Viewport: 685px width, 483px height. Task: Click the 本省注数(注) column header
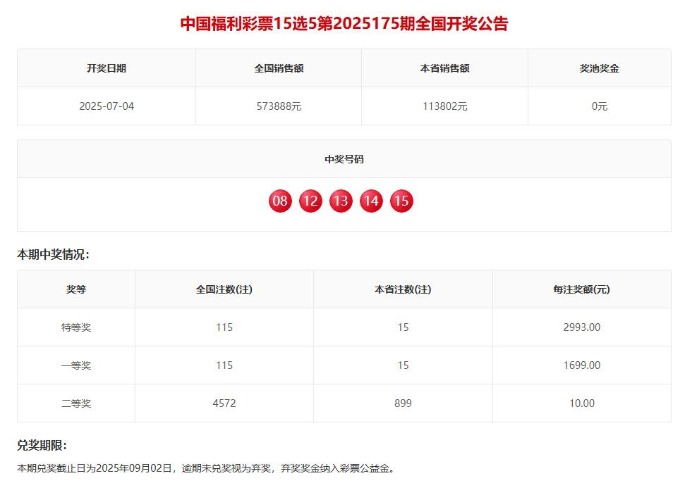(x=403, y=289)
